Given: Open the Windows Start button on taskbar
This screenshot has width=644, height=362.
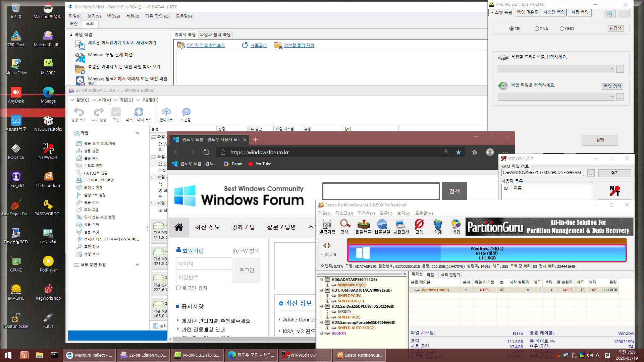Looking at the screenshot, I should click(8, 355).
